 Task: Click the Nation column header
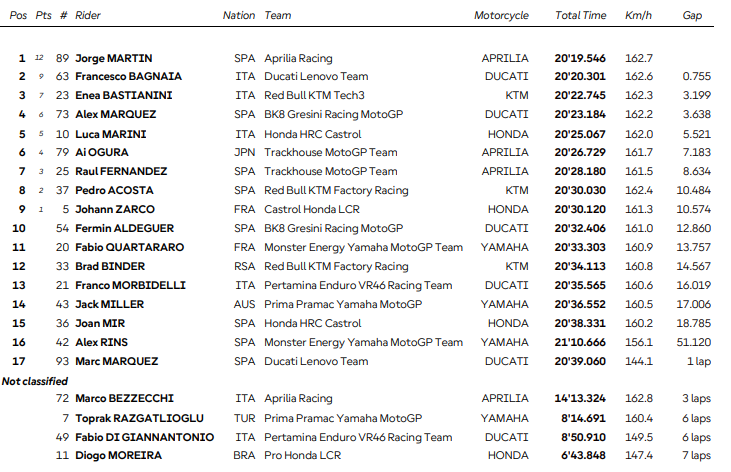pos(239,17)
